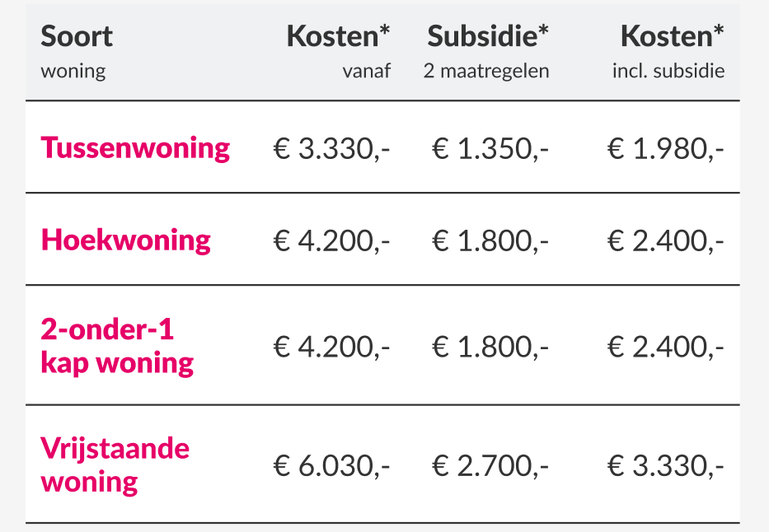Screen dimensions: 769x532
Task: Select Vrijstaande woning cost € 6.030,-
Action: [x=331, y=465]
